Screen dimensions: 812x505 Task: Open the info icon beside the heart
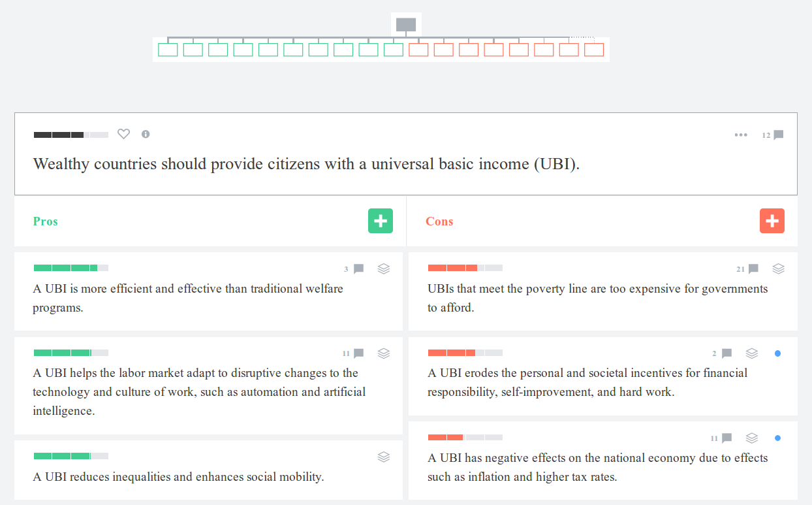[146, 134]
